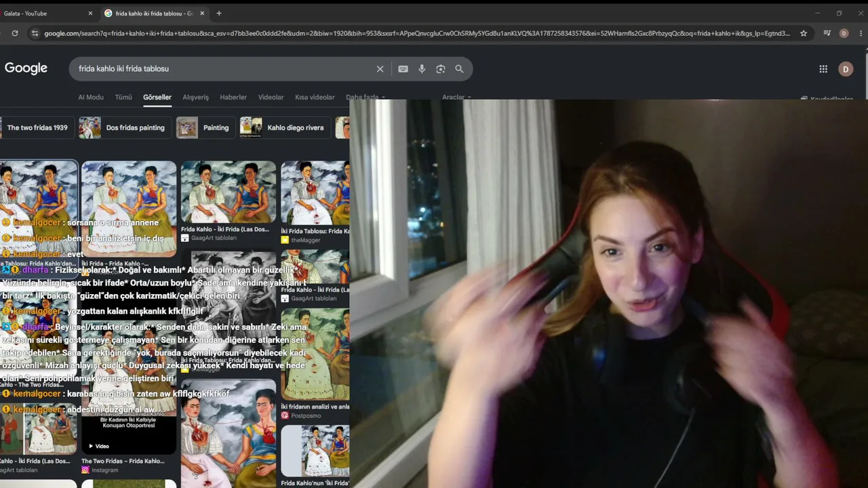This screenshot has height=488, width=868.
Task: Open the Alışveriş tab
Action: click(195, 97)
